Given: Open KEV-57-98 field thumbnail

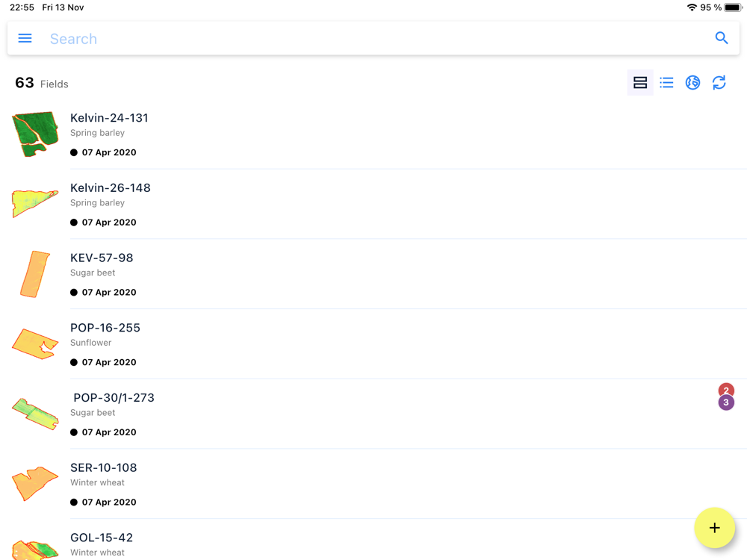Looking at the screenshot, I should 35,274.
